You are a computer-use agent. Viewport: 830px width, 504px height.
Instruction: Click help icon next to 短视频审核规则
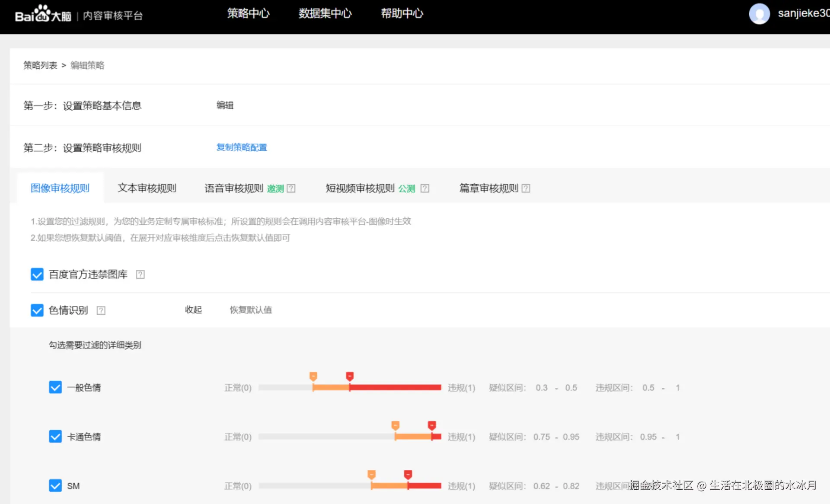coord(425,188)
